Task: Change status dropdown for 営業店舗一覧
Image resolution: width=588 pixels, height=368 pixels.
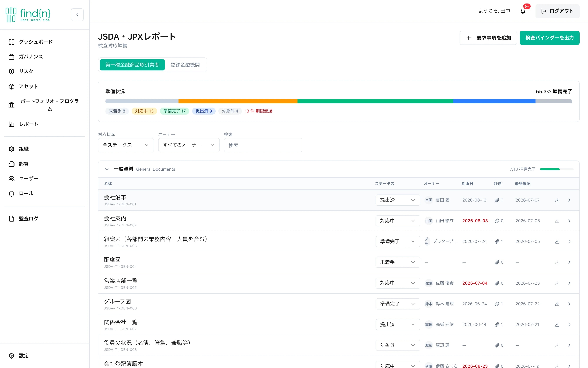Action: pos(398,283)
